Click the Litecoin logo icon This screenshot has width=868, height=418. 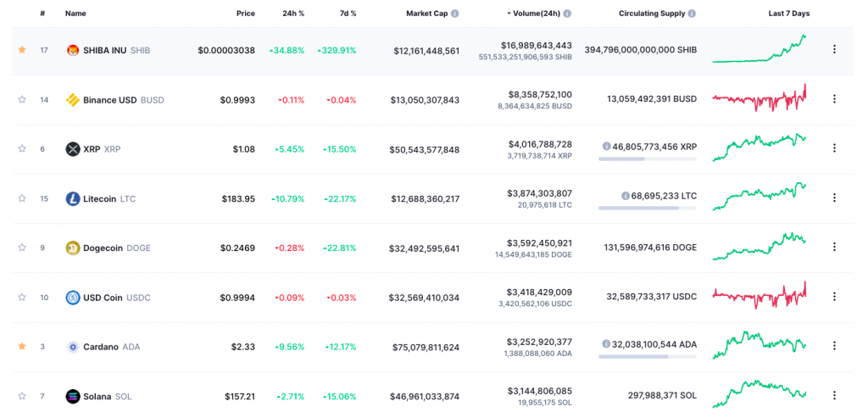pos(73,198)
